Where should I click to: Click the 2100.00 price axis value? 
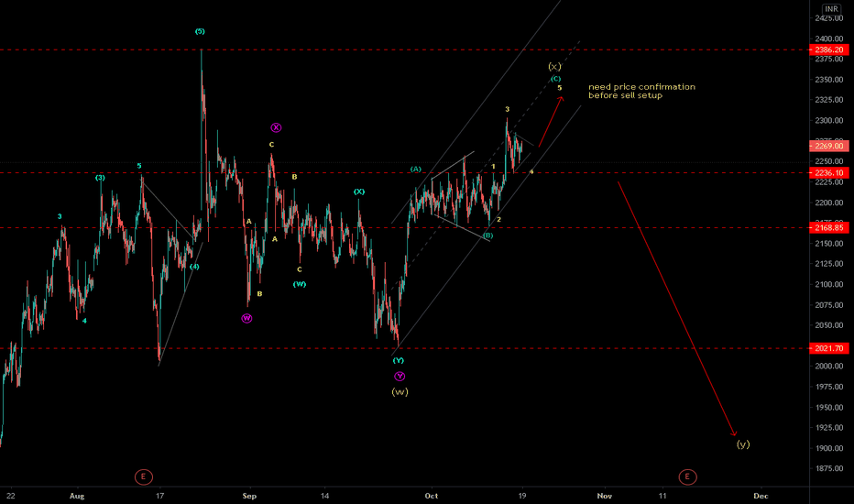829,284
